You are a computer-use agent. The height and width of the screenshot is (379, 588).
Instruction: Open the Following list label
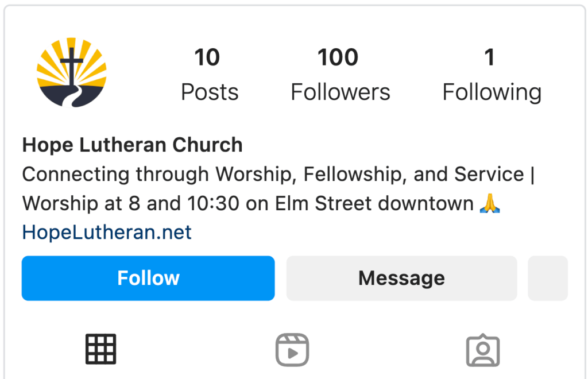coord(492,92)
